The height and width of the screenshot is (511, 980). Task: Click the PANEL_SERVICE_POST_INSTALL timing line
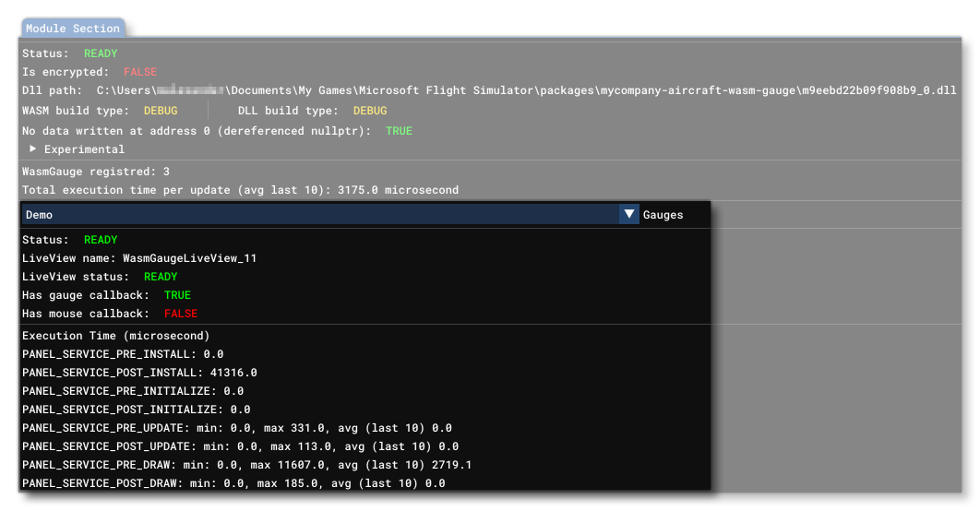(139, 373)
